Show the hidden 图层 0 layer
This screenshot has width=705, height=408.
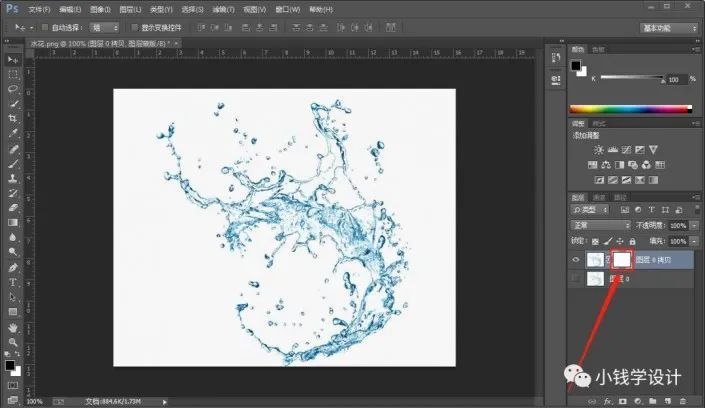click(x=576, y=279)
